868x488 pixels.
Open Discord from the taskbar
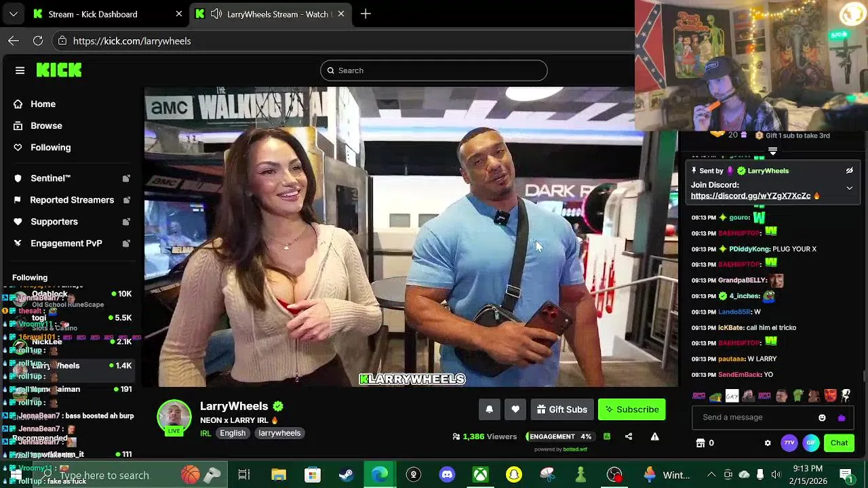(x=447, y=474)
